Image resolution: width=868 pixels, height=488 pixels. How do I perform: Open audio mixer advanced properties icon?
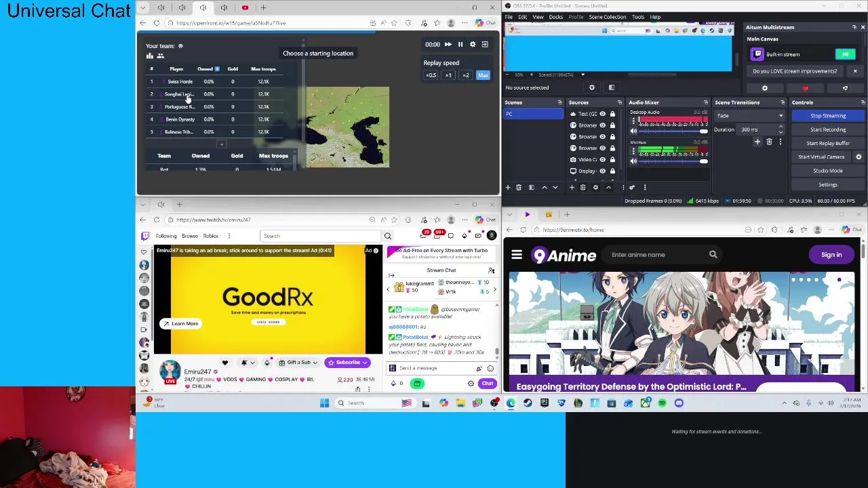pos(632,187)
